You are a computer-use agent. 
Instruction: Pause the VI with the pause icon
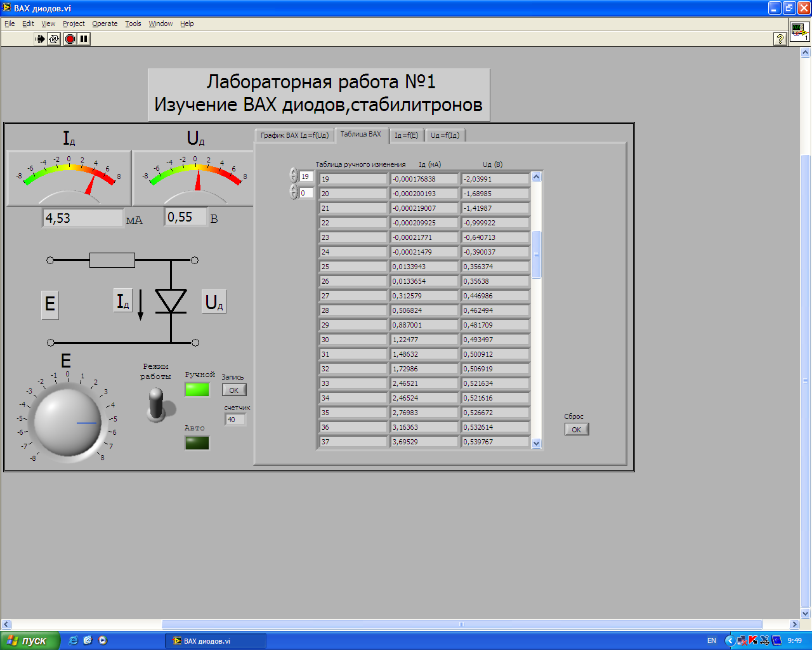84,39
